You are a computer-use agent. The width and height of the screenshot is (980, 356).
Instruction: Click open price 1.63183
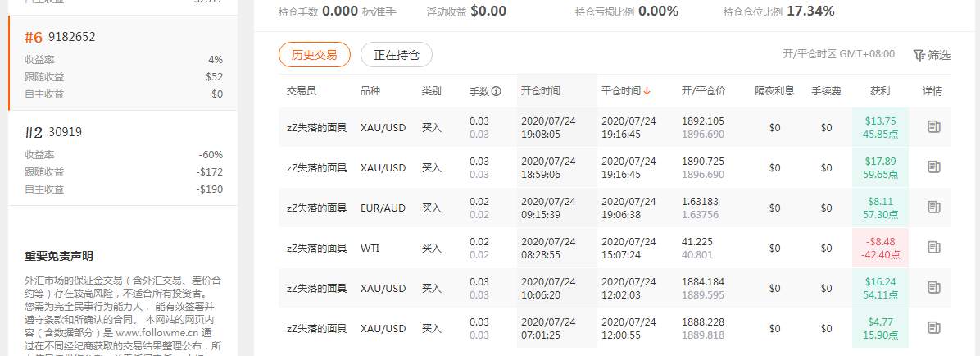[700, 202]
